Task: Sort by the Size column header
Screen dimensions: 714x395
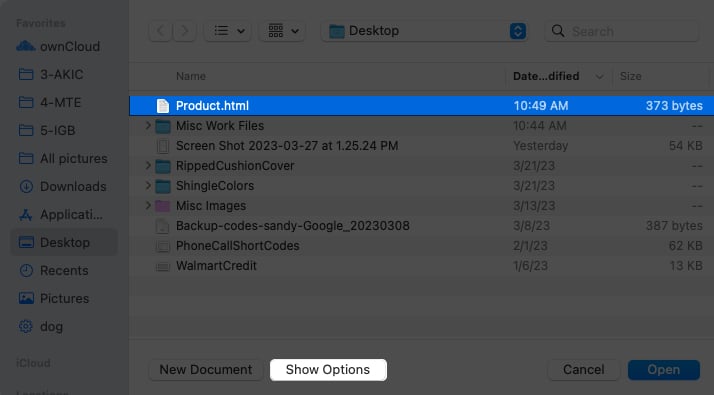Action: point(630,76)
